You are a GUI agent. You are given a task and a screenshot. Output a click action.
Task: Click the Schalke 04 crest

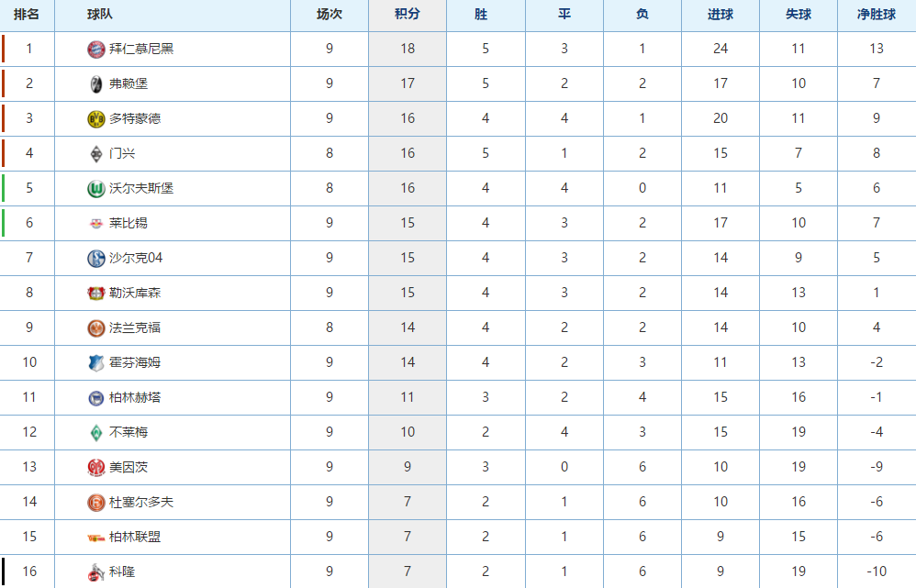click(x=95, y=259)
